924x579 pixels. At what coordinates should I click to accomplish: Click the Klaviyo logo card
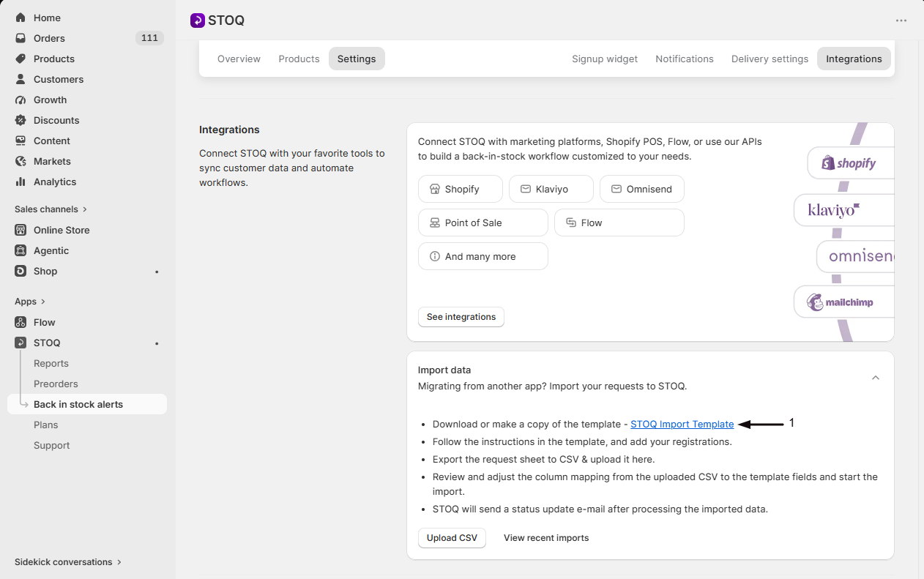843,210
